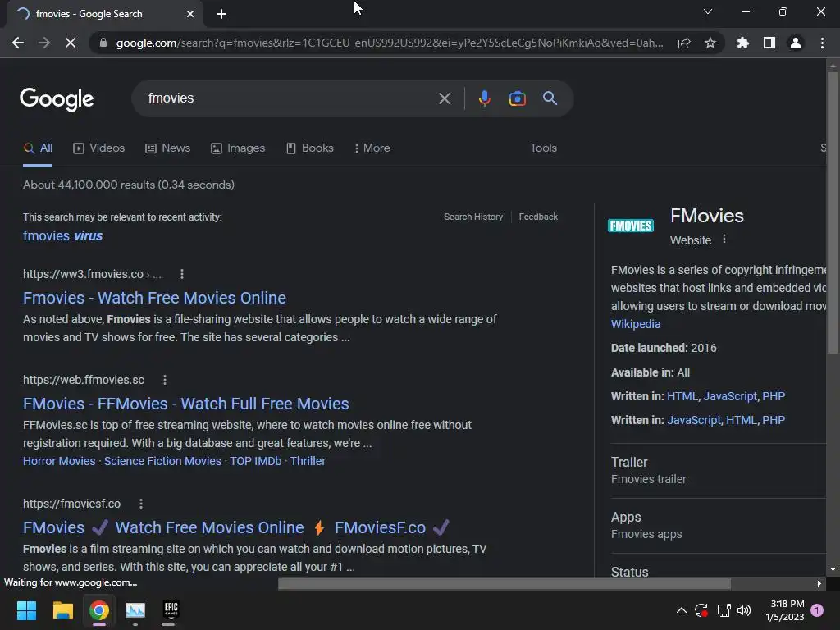Stop loading the page
The image size is (840, 630).
pyautogui.click(x=71, y=43)
